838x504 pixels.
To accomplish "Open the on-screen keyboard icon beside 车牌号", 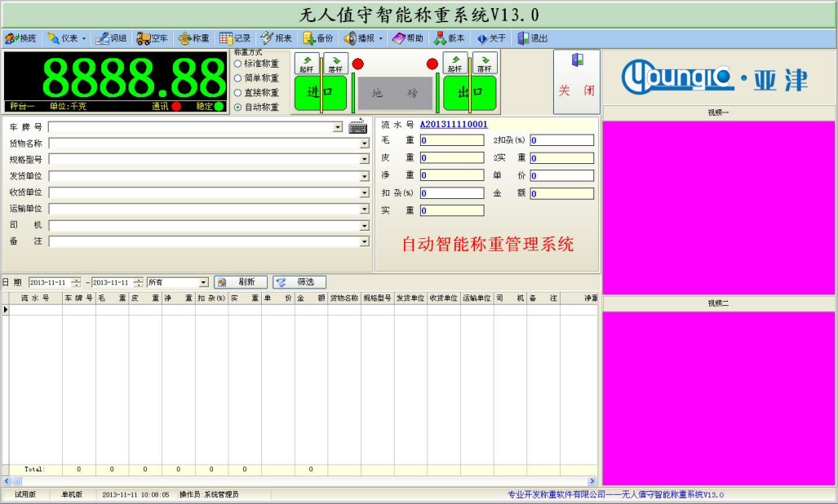I will click(x=357, y=126).
